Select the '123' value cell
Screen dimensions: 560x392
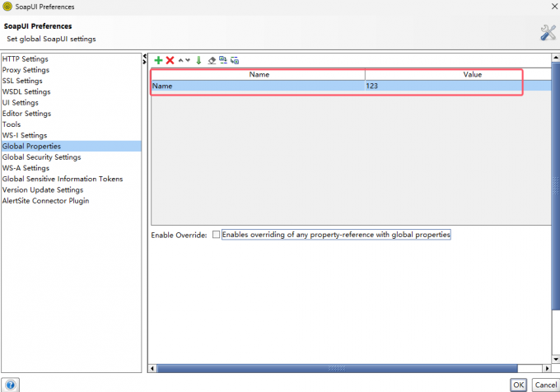click(x=458, y=86)
